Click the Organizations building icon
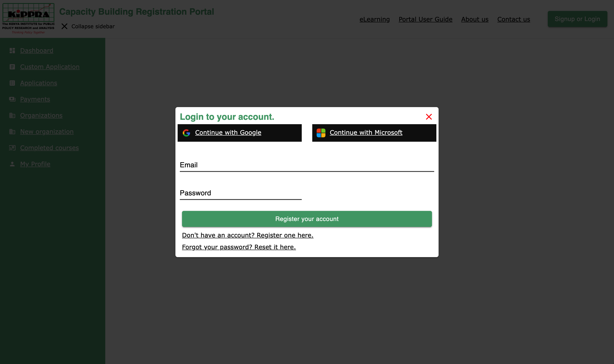The image size is (614, 364). pyautogui.click(x=12, y=115)
